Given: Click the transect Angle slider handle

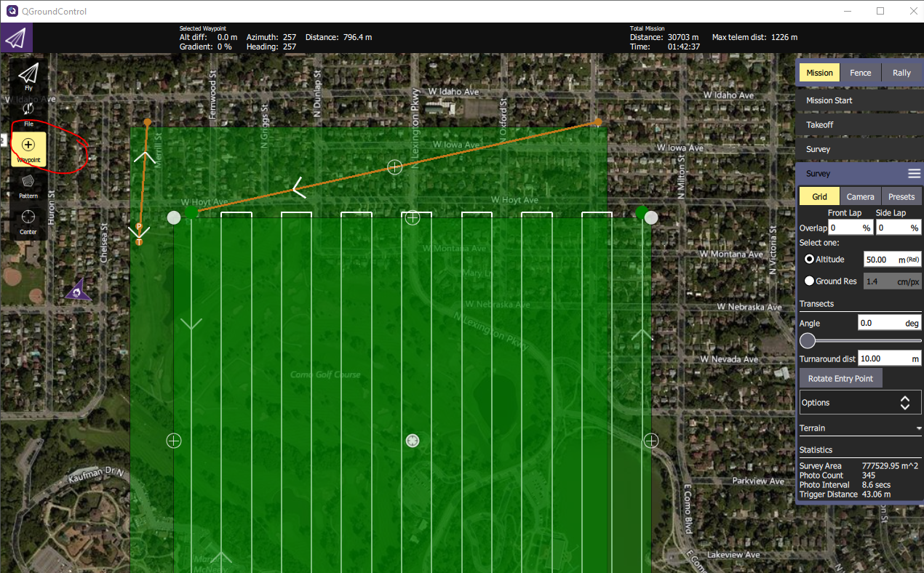Looking at the screenshot, I should click(x=808, y=341).
